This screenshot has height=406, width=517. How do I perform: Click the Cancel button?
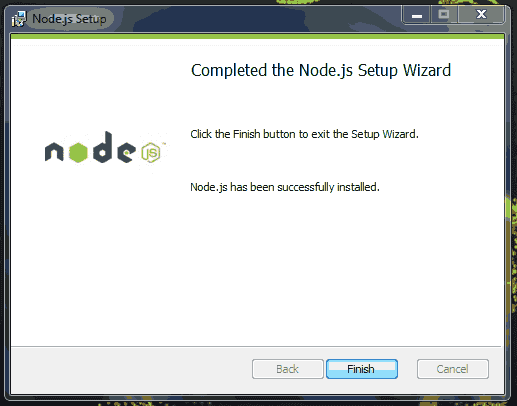(453, 369)
